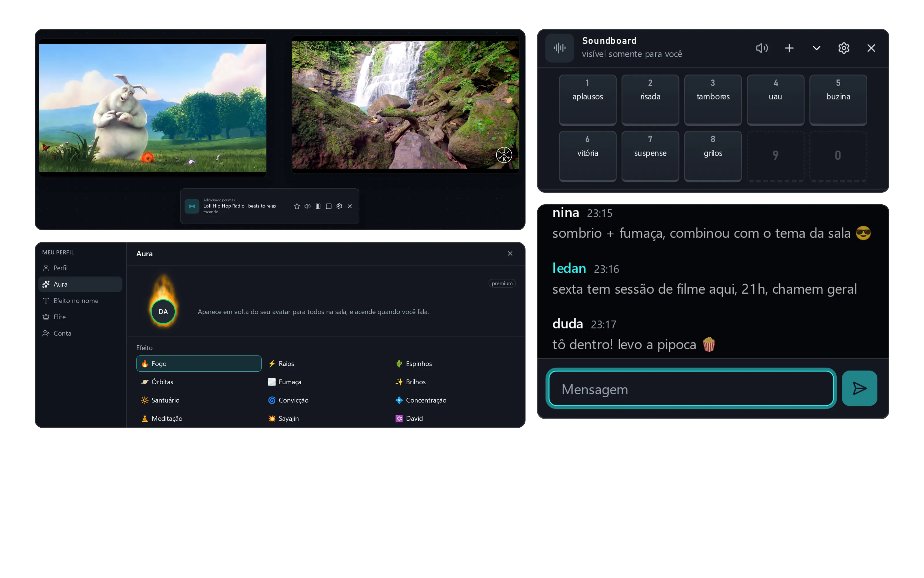The height and width of the screenshot is (578, 924).
Task: Open the Conta section
Action: tap(80, 333)
